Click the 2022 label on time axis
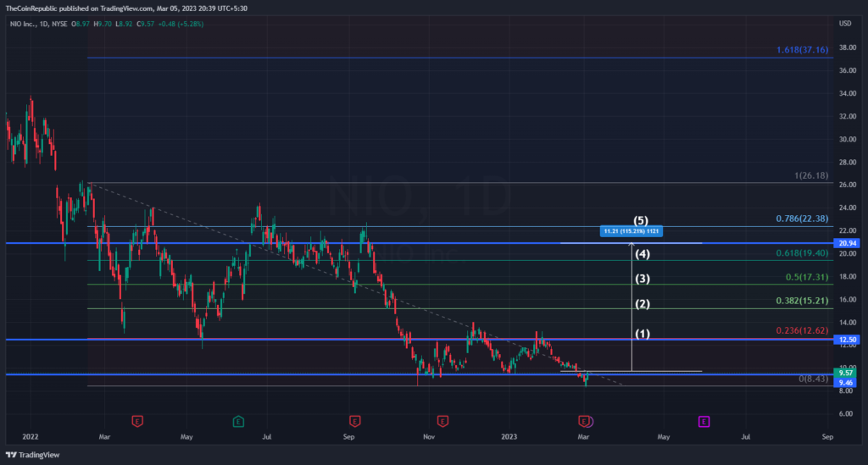The image size is (868, 465). point(31,437)
